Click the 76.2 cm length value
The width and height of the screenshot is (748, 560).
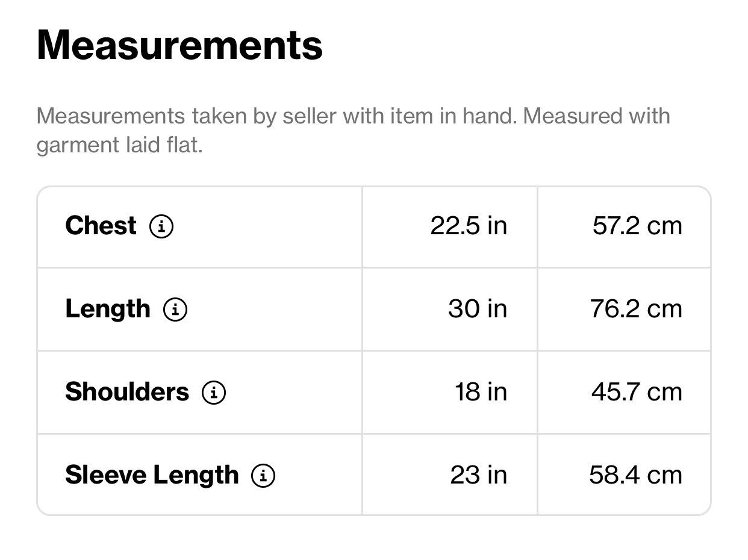[x=636, y=309]
